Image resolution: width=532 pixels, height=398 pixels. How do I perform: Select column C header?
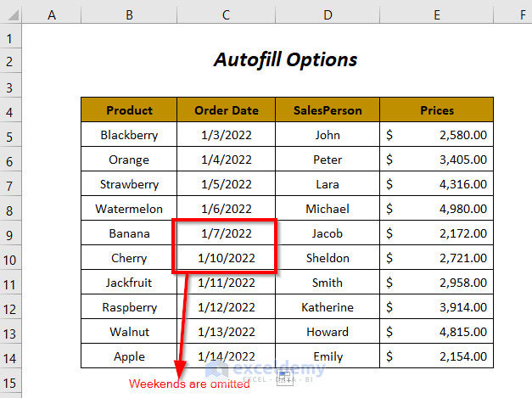coord(226,14)
